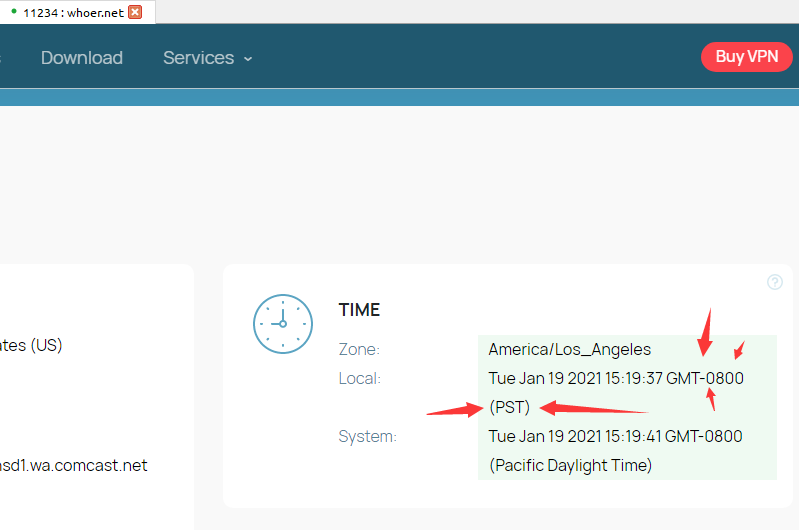This screenshot has width=799, height=530.
Task: Click the System: label
Action: coord(367,436)
